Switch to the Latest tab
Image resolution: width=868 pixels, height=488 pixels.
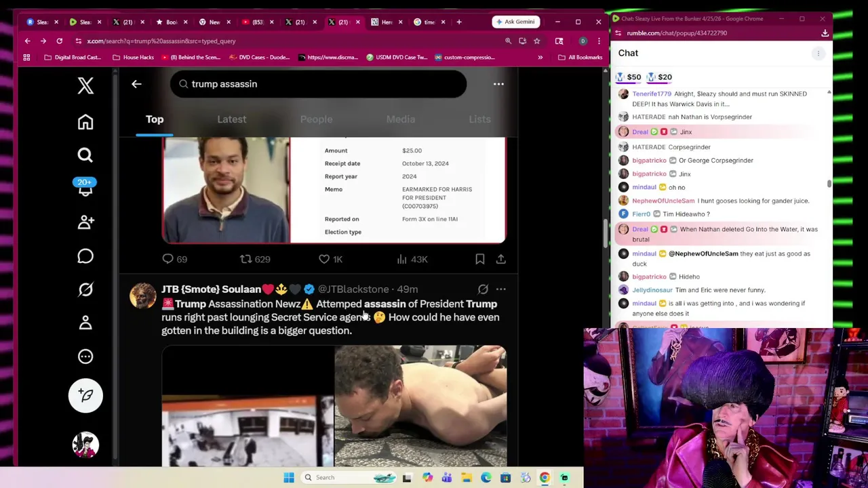click(232, 119)
